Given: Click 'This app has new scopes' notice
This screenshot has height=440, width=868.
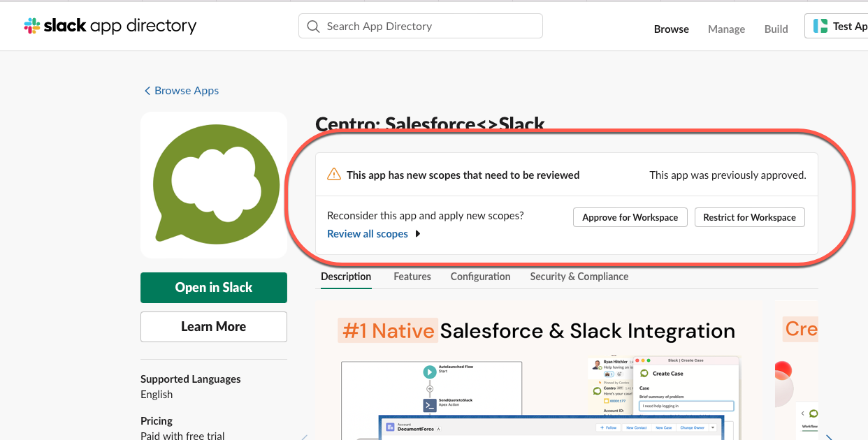Looking at the screenshot, I should [463, 175].
